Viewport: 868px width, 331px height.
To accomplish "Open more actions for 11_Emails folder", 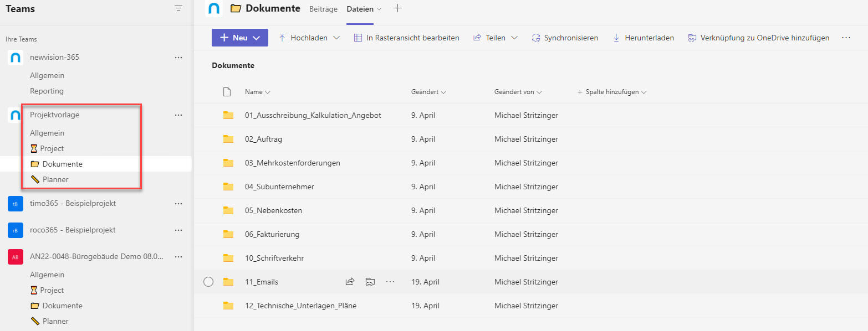I will click(x=390, y=282).
